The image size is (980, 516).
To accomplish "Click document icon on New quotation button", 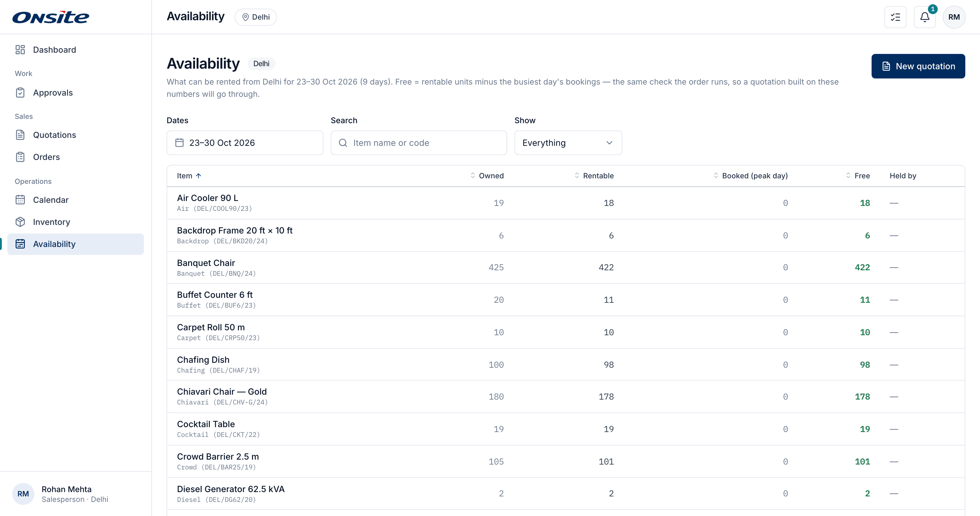I will [x=886, y=66].
